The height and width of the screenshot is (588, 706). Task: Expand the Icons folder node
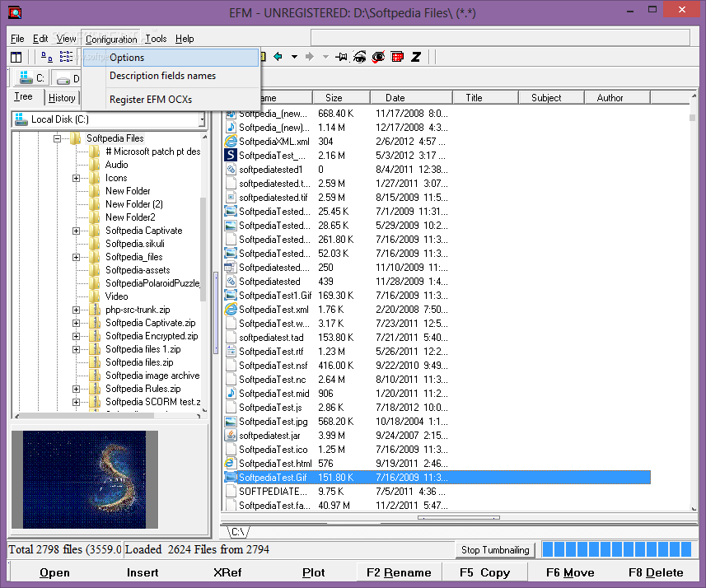[76, 178]
